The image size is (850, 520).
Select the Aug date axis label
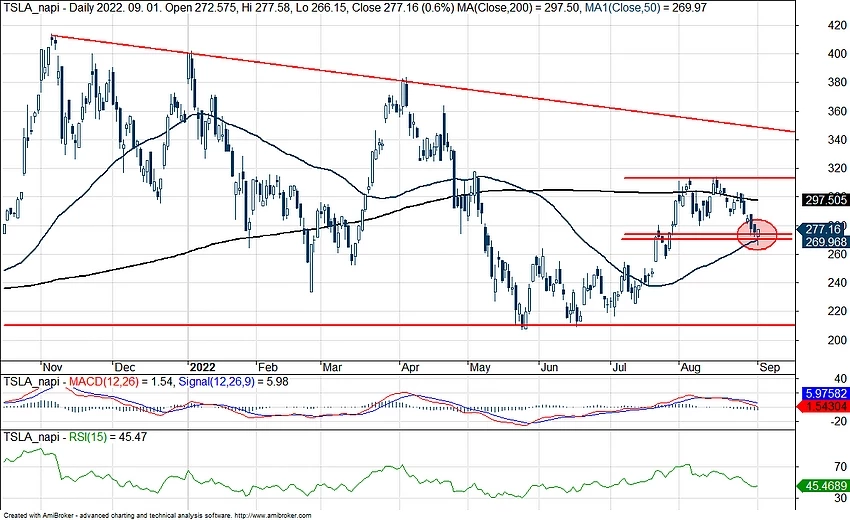pos(690,368)
